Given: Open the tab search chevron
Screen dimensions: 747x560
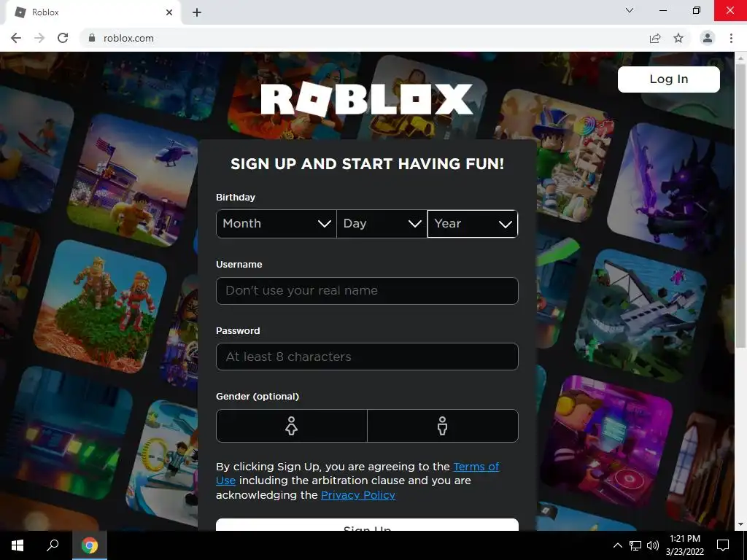Looking at the screenshot, I should coord(630,10).
